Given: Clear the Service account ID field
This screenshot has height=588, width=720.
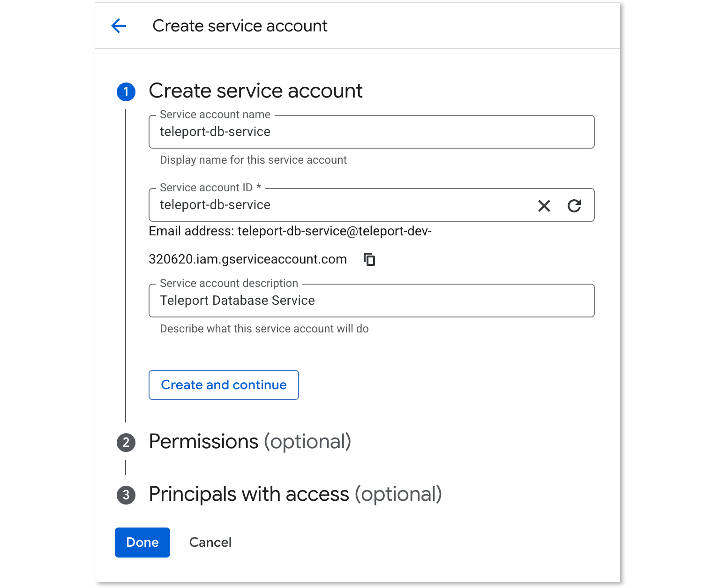Looking at the screenshot, I should (x=544, y=205).
